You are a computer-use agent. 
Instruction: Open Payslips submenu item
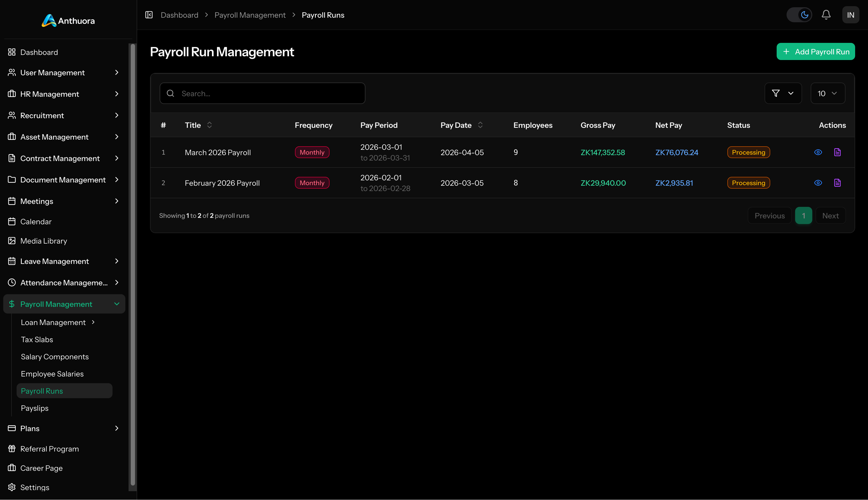click(35, 408)
